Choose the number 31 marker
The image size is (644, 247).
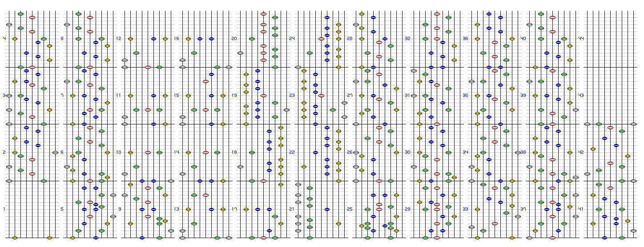[407, 96]
